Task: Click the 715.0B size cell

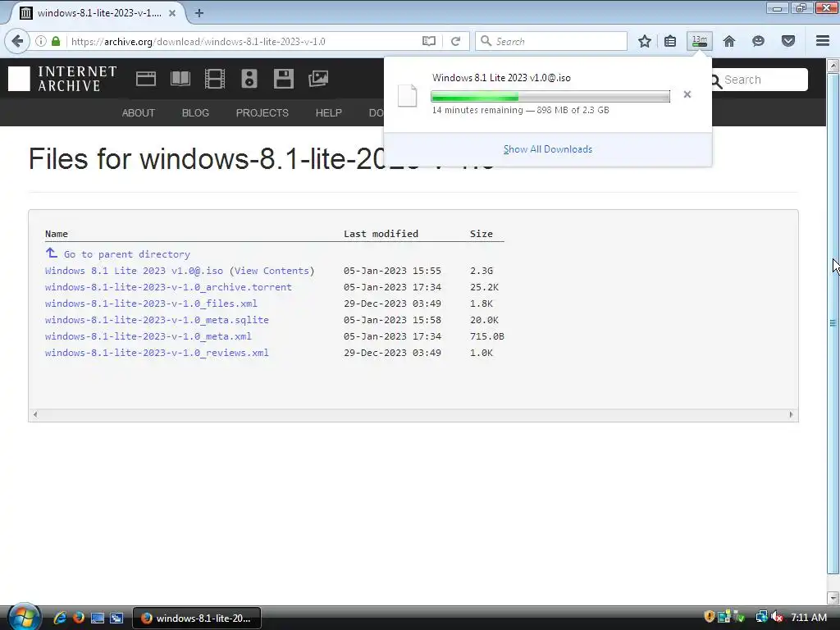Action: tap(487, 336)
